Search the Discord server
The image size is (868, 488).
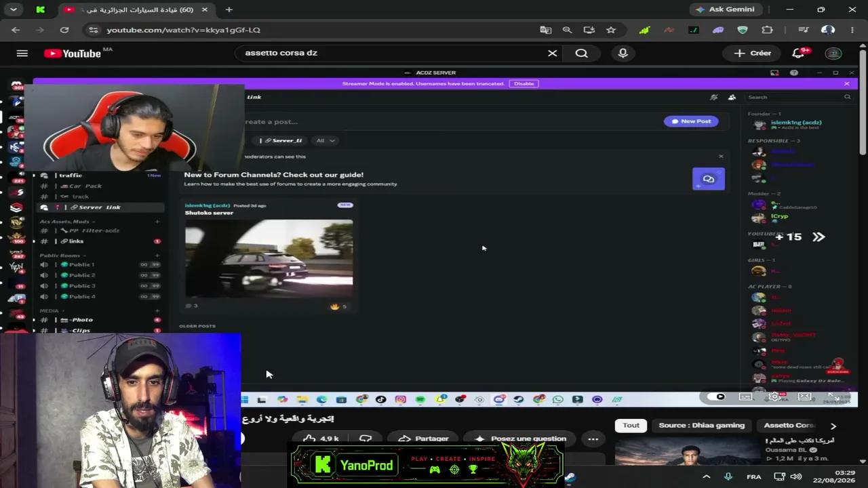[x=798, y=97]
